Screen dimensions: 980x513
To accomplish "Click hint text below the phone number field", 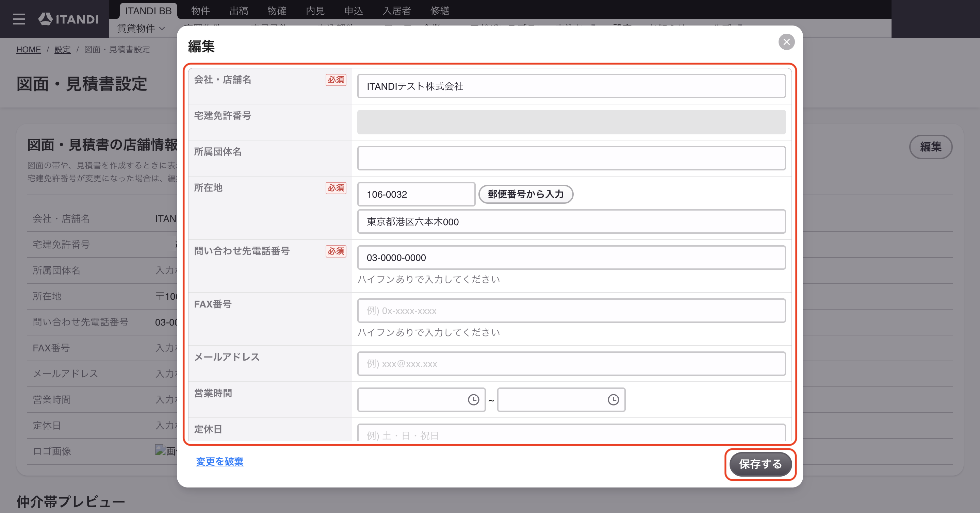I will 429,280.
